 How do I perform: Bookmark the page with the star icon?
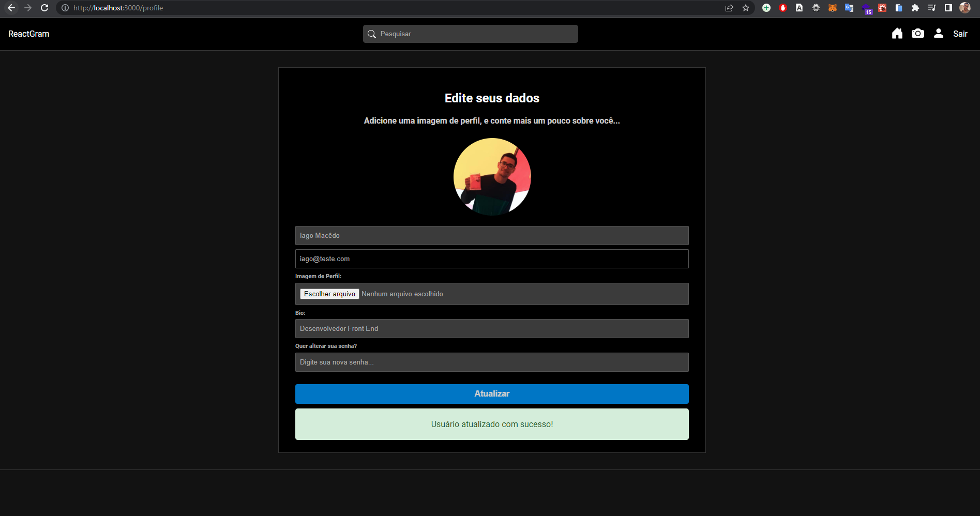pyautogui.click(x=746, y=8)
